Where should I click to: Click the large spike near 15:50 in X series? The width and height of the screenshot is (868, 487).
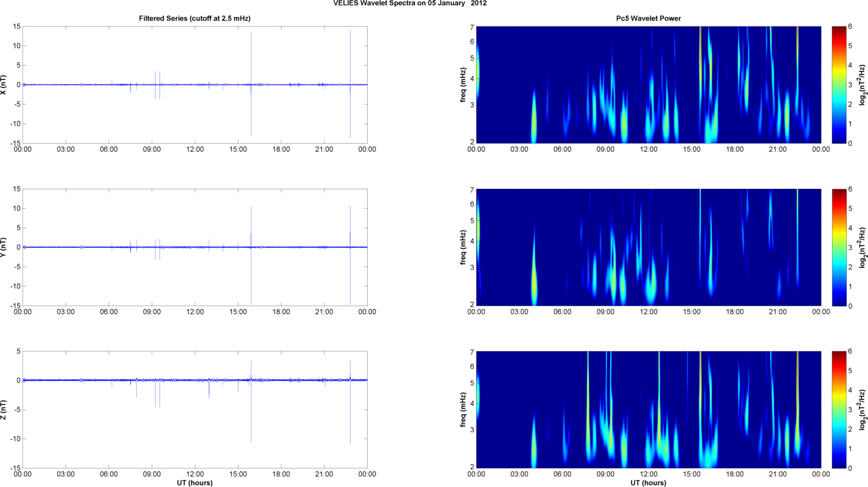251,84
